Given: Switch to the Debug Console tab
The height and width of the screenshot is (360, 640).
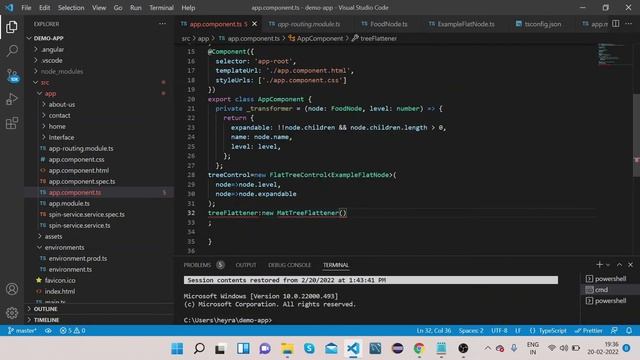Looking at the screenshot, I should coord(289,265).
